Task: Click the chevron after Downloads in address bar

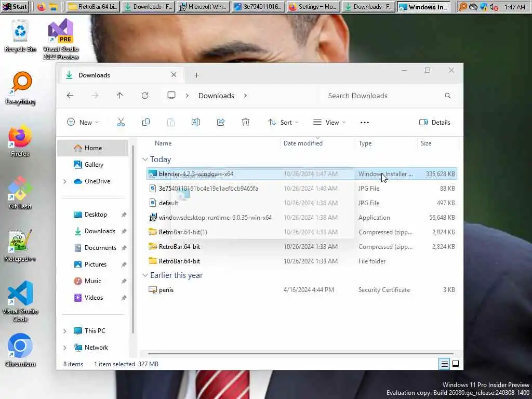Action: pyautogui.click(x=245, y=96)
